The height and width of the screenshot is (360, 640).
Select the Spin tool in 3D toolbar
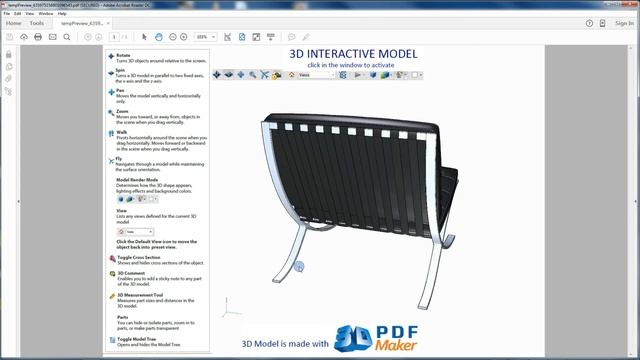229,75
